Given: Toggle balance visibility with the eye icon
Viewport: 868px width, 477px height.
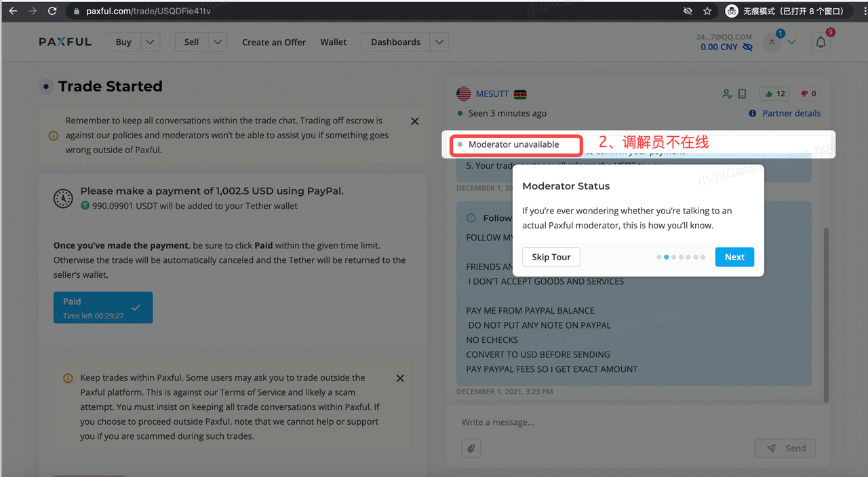Looking at the screenshot, I should pos(747,47).
